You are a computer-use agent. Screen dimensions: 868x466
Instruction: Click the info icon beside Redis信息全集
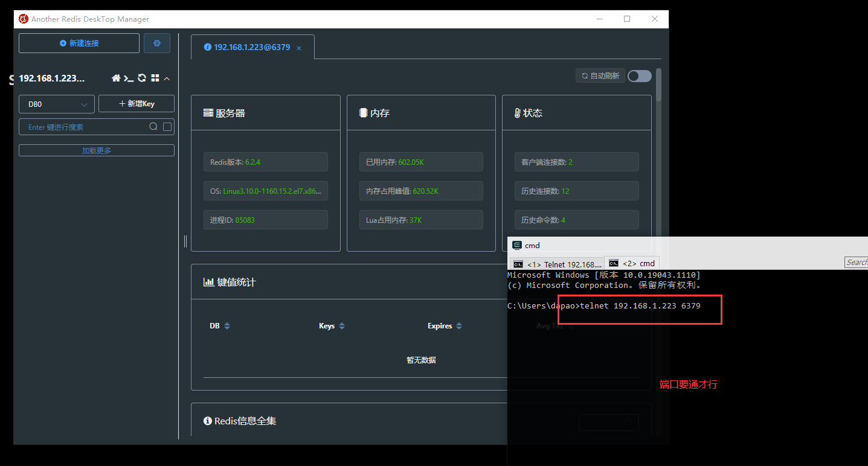point(208,421)
